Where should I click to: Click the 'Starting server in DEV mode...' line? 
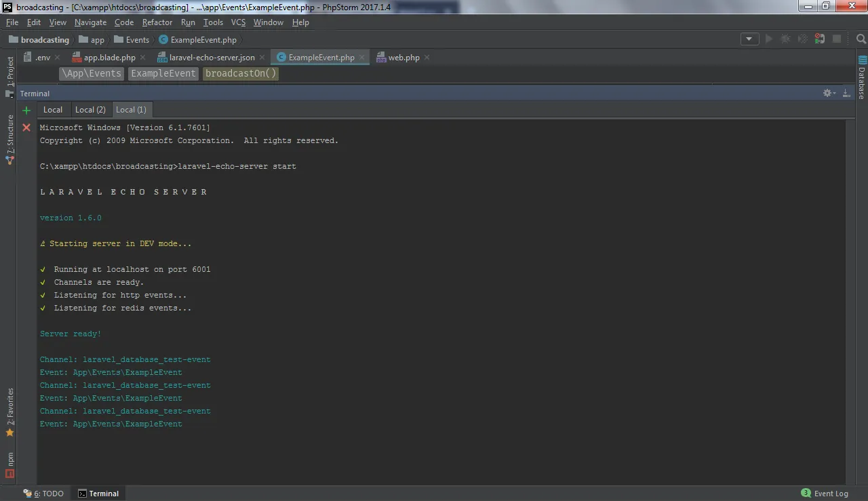[x=120, y=243]
